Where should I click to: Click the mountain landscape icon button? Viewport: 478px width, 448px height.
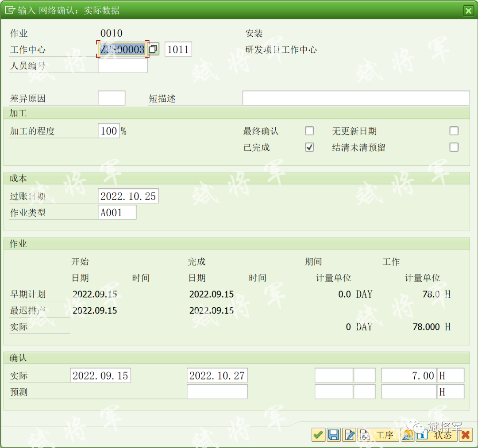(407, 435)
